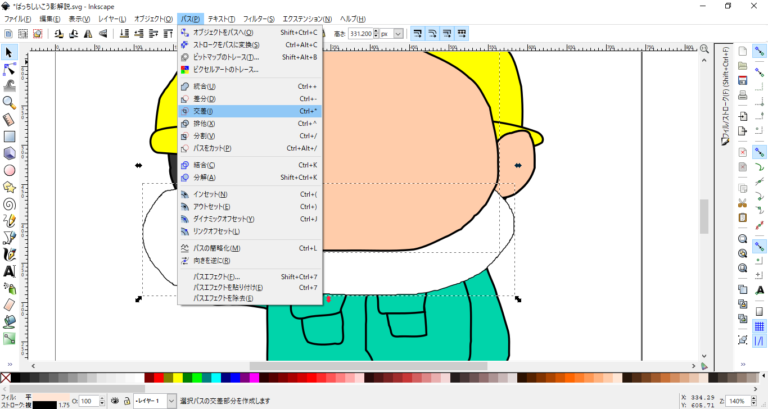The width and height of the screenshot is (768, 409).
Task: Click the Cut scissors icon
Action: (x=743, y=203)
